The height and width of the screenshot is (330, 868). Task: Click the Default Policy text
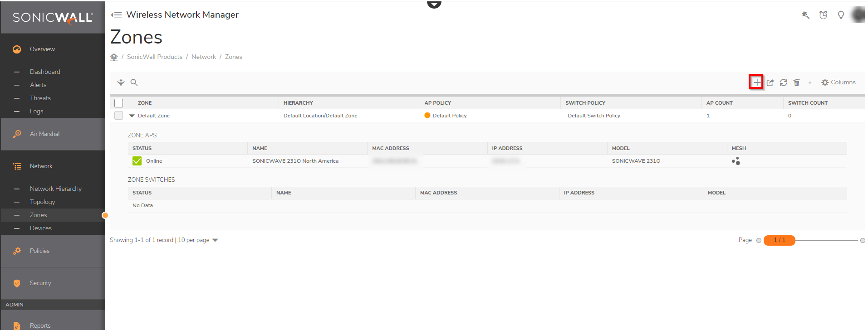click(450, 116)
